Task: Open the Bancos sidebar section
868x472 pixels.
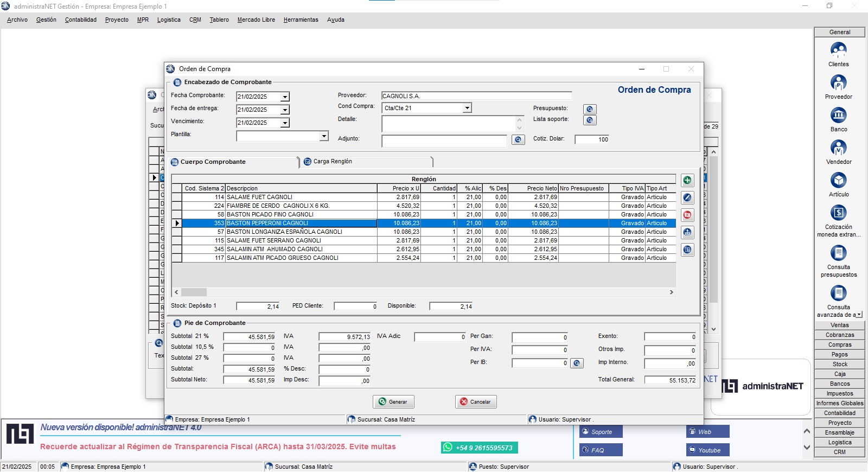Action: [x=840, y=384]
